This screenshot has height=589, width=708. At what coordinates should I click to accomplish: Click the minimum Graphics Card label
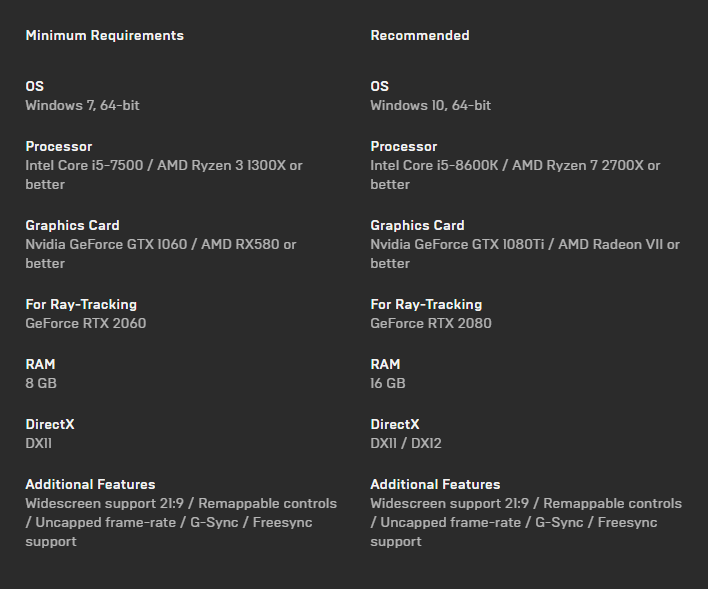tap(72, 225)
